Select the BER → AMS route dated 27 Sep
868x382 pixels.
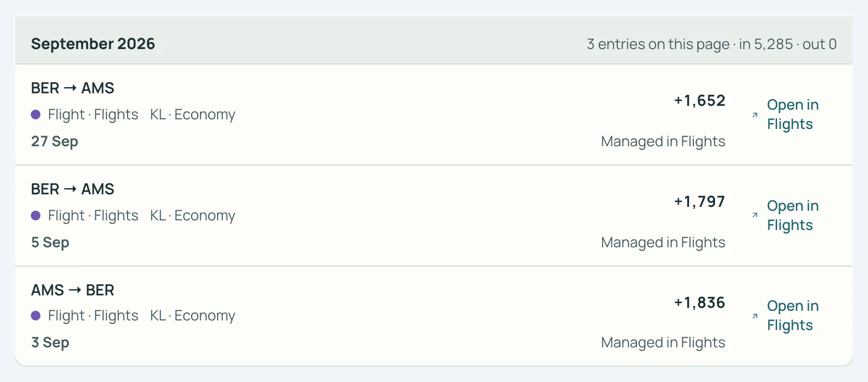[73, 88]
